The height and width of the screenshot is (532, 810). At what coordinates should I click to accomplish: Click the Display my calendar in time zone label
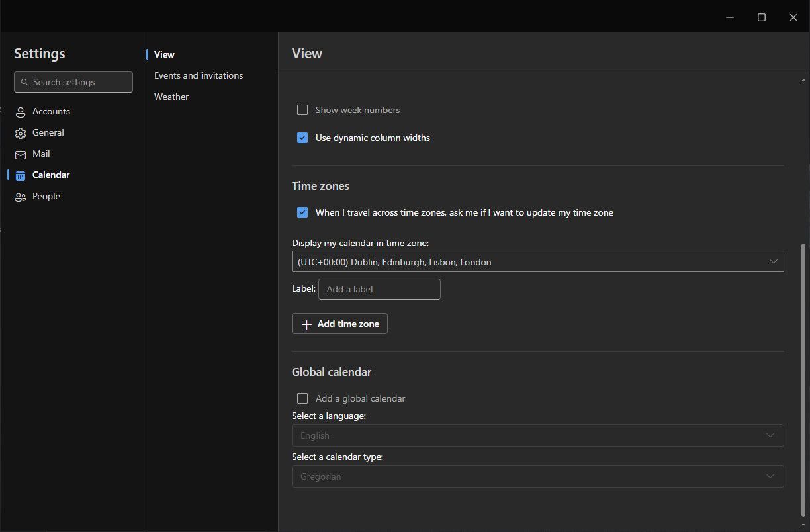tap(360, 243)
